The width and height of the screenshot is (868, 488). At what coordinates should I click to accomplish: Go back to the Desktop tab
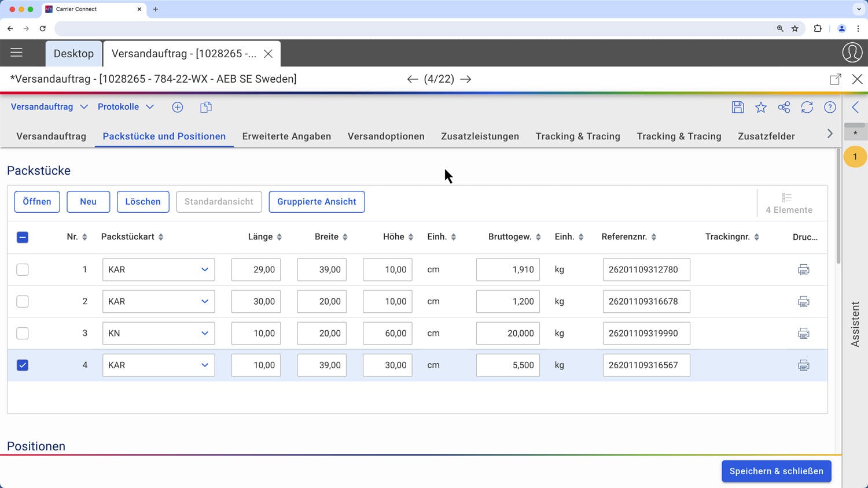pos(73,53)
